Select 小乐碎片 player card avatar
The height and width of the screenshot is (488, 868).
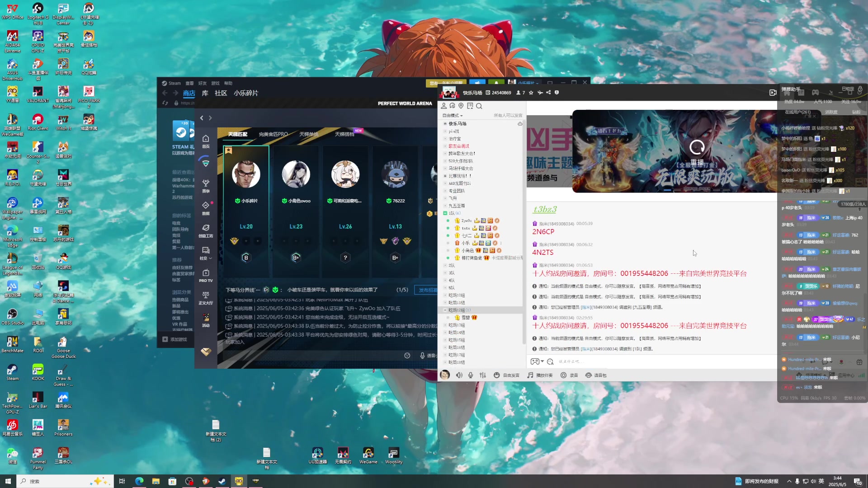pos(246,174)
